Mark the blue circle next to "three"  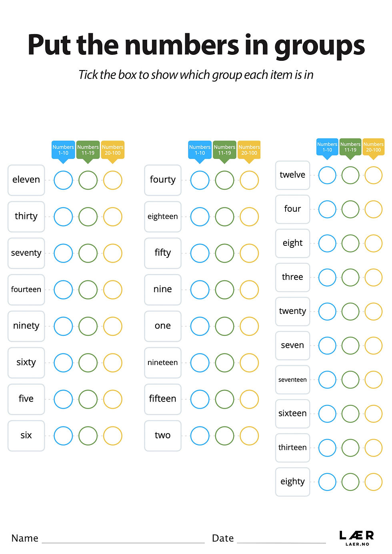click(x=327, y=277)
